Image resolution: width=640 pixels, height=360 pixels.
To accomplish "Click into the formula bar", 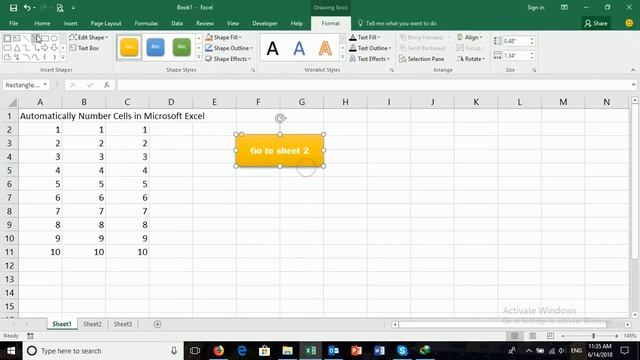I will (x=373, y=85).
